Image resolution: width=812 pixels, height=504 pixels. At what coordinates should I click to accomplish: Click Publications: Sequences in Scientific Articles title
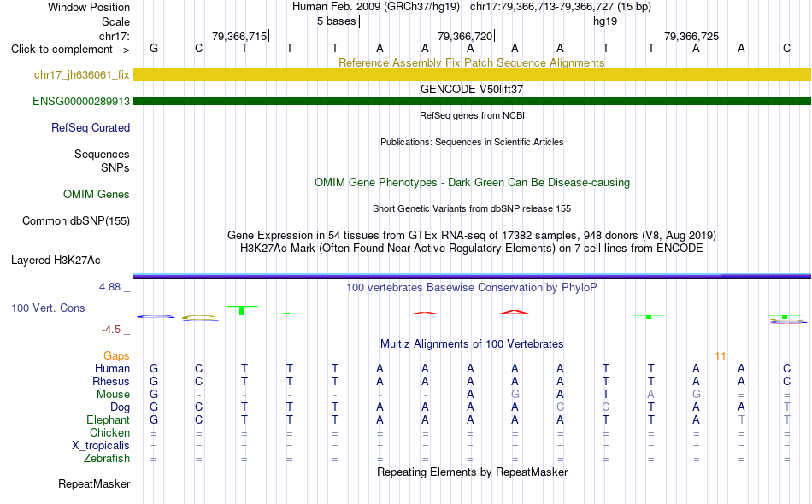[x=472, y=142]
